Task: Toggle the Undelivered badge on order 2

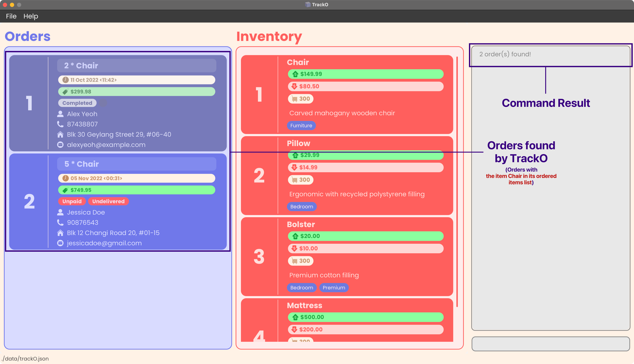Action: 108,201
